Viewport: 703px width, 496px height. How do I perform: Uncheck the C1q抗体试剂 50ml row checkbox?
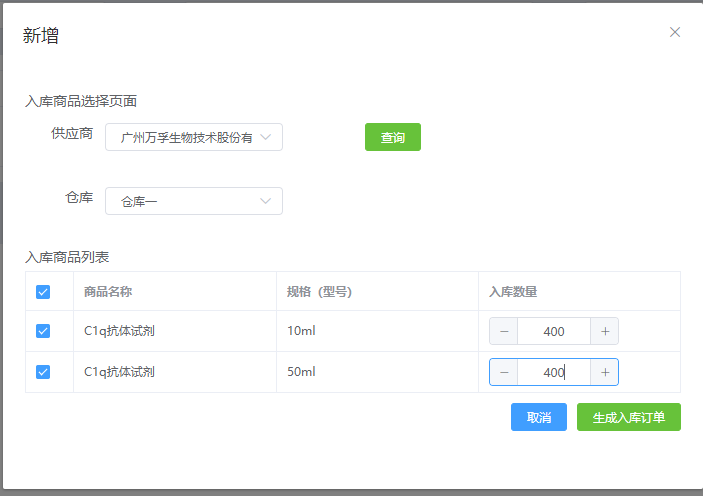43,372
